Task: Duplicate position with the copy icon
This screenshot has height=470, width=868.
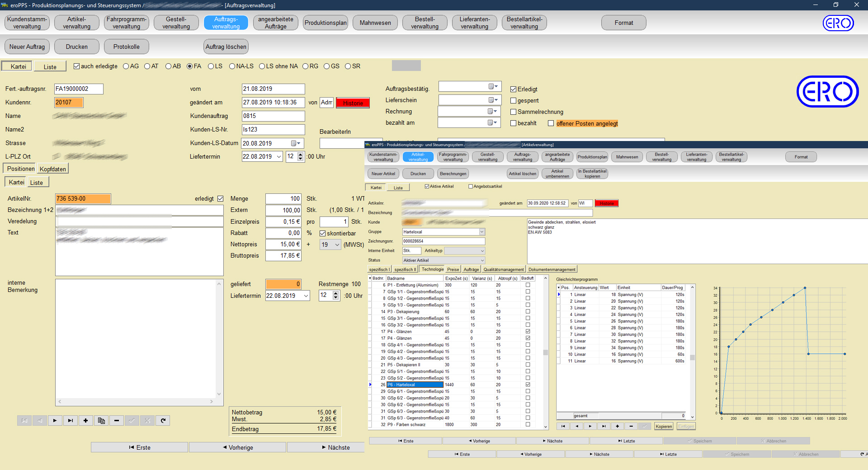Action: tap(101, 421)
